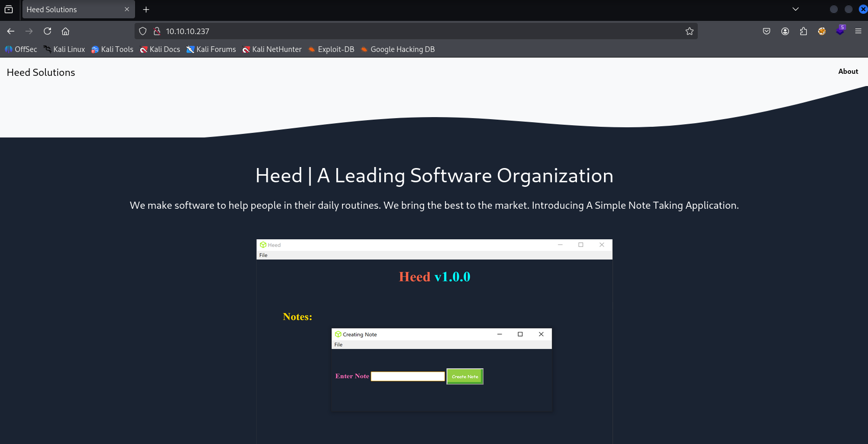Open the Kali Forums bookmark
Image resolution: width=868 pixels, height=444 pixels.
point(211,49)
